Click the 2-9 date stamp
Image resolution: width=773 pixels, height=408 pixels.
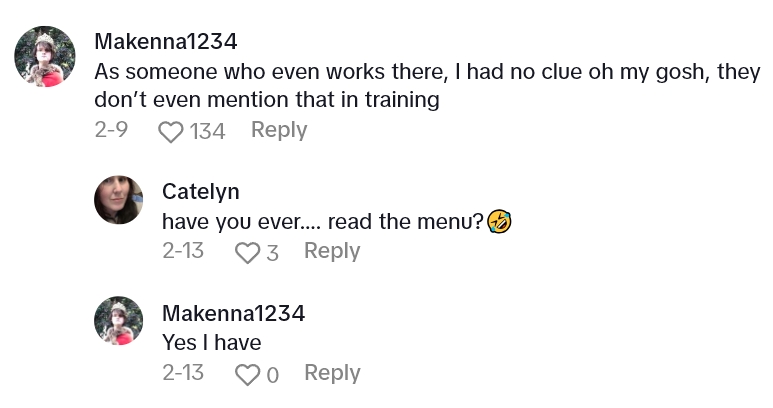110,130
